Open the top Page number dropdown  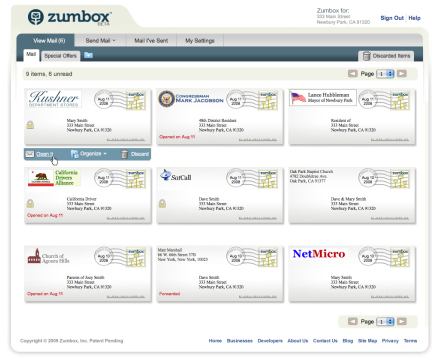(385, 74)
